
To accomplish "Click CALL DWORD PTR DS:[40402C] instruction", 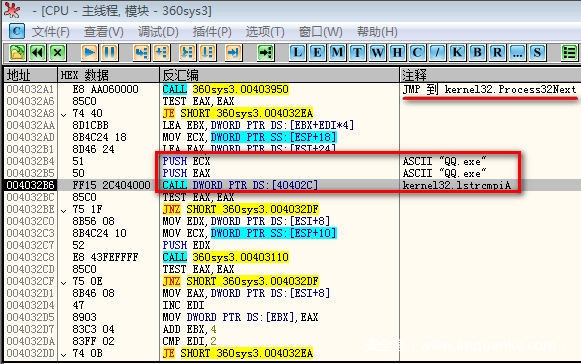I will [240, 185].
